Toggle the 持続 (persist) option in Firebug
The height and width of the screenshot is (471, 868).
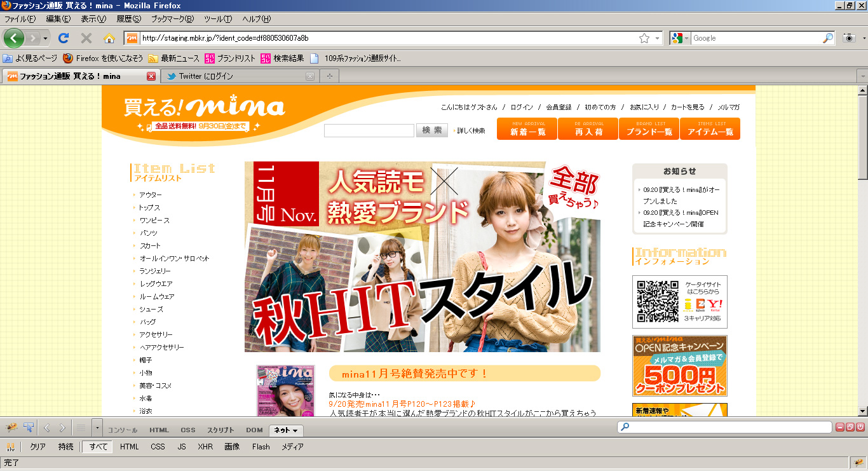click(65, 447)
